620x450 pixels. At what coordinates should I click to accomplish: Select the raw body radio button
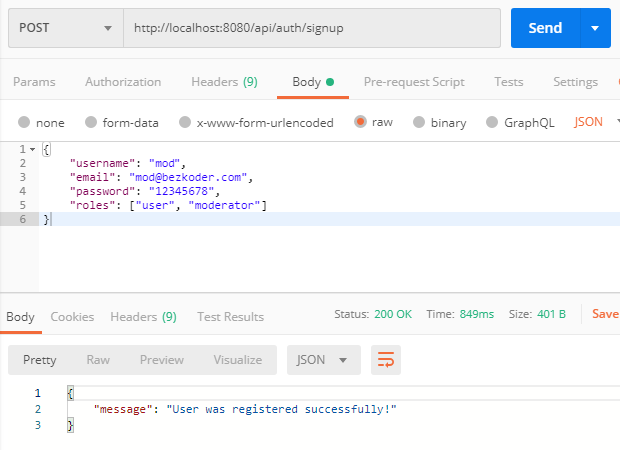pos(360,121)
